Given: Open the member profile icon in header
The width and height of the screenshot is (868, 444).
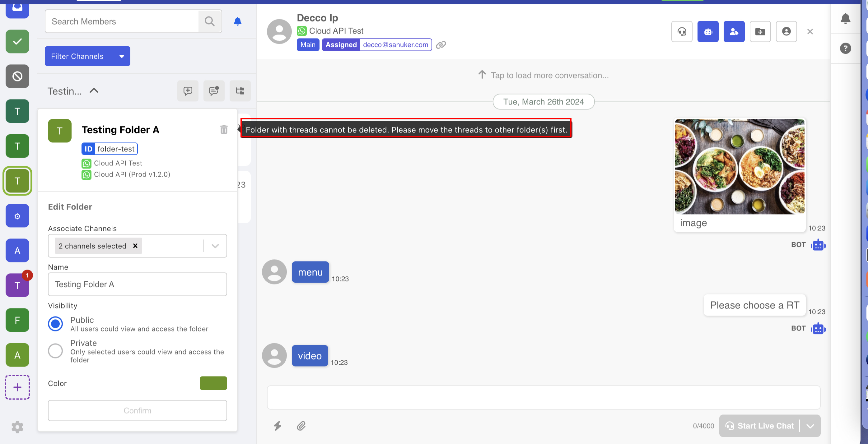Looking at the screenshot, I should coord(786,32).
